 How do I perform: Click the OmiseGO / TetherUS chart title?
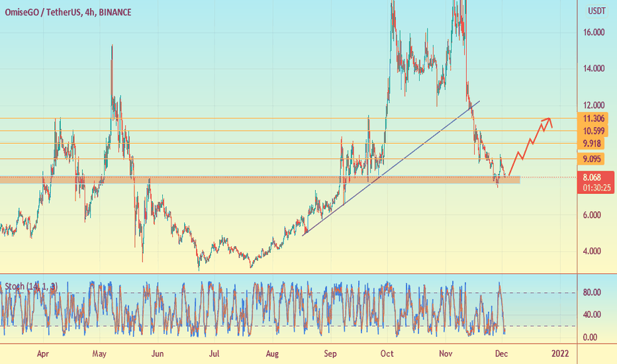[x=68, y=13]
